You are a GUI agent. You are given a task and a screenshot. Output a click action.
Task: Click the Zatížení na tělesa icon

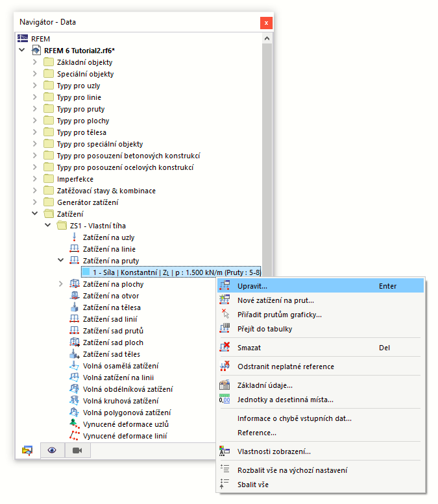74,307
